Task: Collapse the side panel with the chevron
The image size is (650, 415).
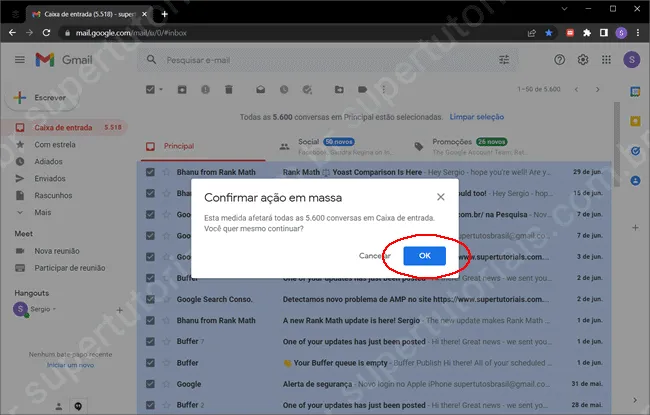Action: click(635, 400)
